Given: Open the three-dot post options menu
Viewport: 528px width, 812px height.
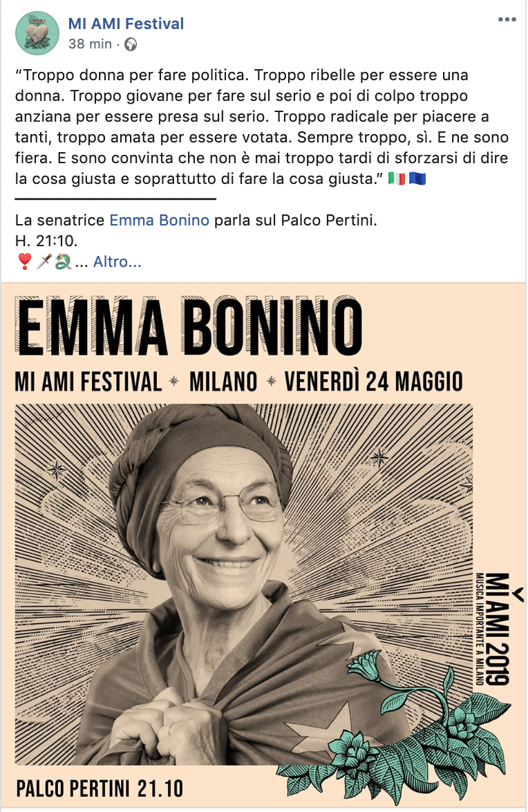Looking at the screenshot, I should click(507, 20).
